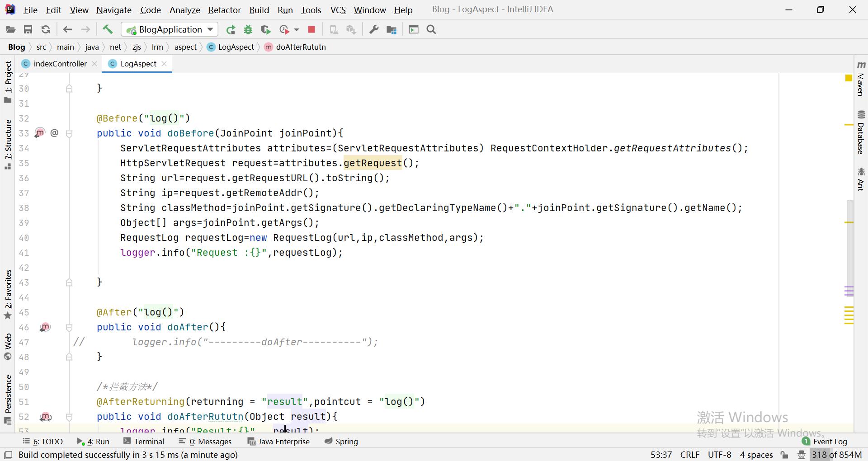Image resolution: width=868 pixels, height=461 pixels.
Task: Navigate back with the left arrow
Action: pyautogui.click(x=67, y=30)
